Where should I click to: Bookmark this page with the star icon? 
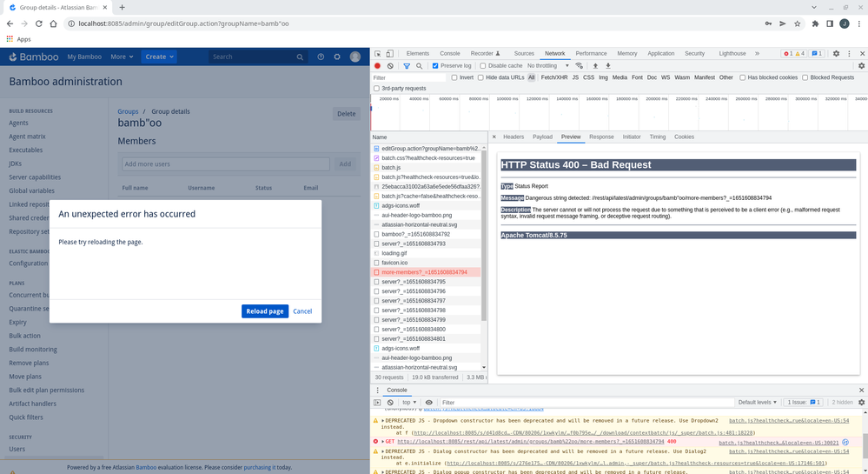coord(797,23)
